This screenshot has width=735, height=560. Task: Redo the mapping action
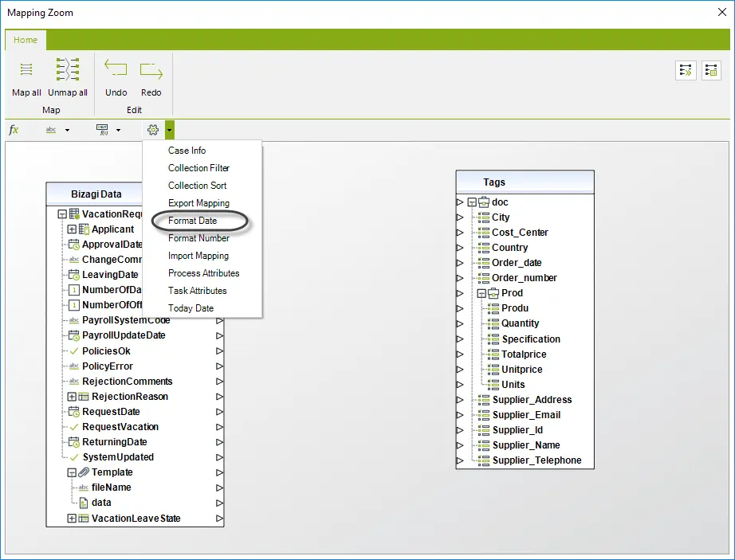151,70
